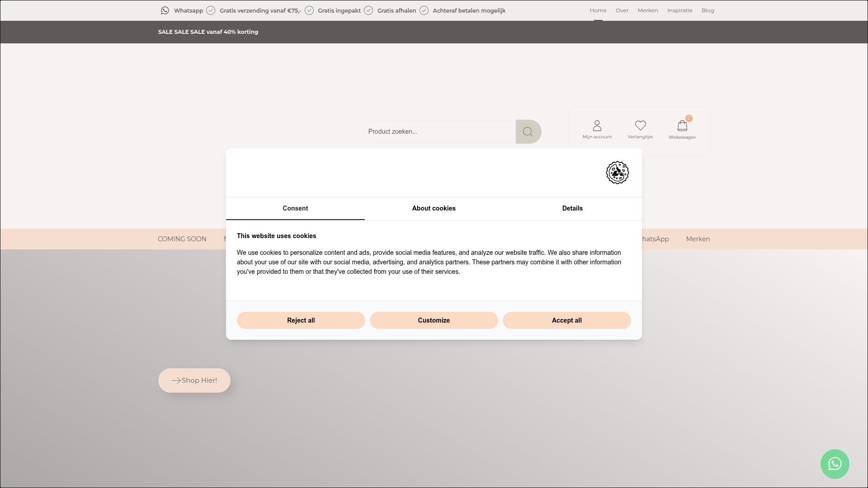This screenshot has width=868, height=488.
Task: Click the Cookiebot logo in the consent dialog
Action: 618,173
